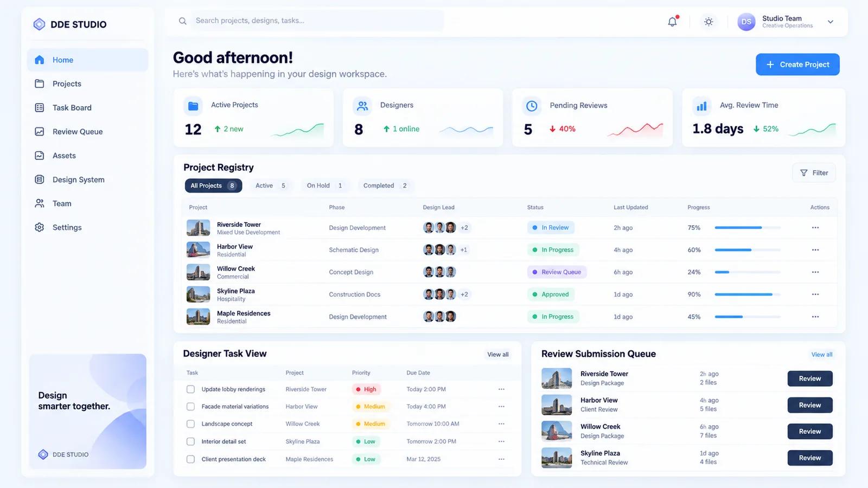The width and height of the screenshot is (868, 488).
Task: Check the Update lobby renderings task
Action: tap(190, 389)
